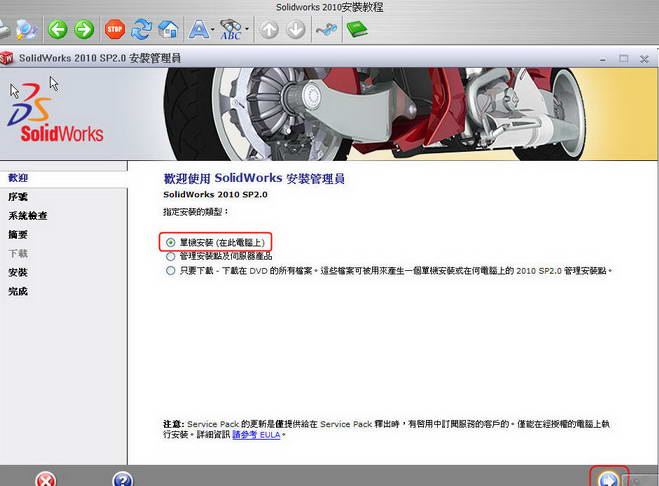The width and height of the screenshot is (659, 486).
Task: Open 系統檢查 step in left sidebar
Action: coord(27,216)
